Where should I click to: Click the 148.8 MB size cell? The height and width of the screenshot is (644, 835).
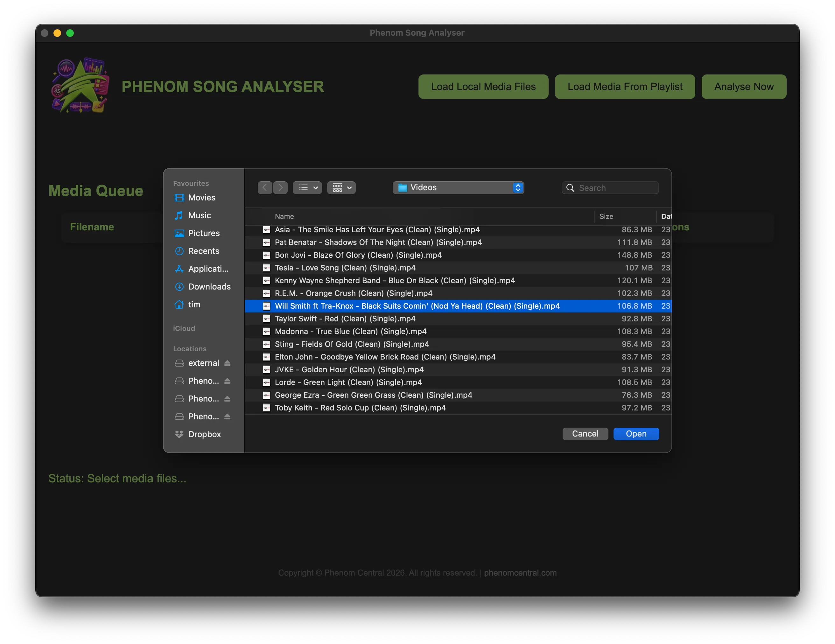[634, 255]
